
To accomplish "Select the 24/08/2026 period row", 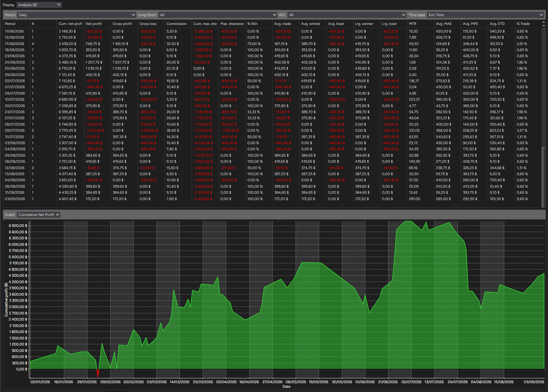I will (272, 180).
